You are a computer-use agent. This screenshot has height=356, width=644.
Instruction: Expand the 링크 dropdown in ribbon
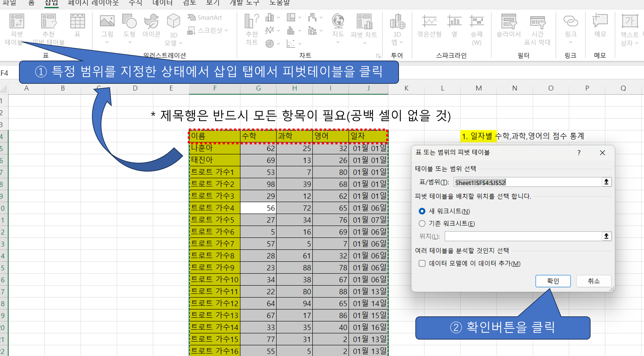point(570,42)
